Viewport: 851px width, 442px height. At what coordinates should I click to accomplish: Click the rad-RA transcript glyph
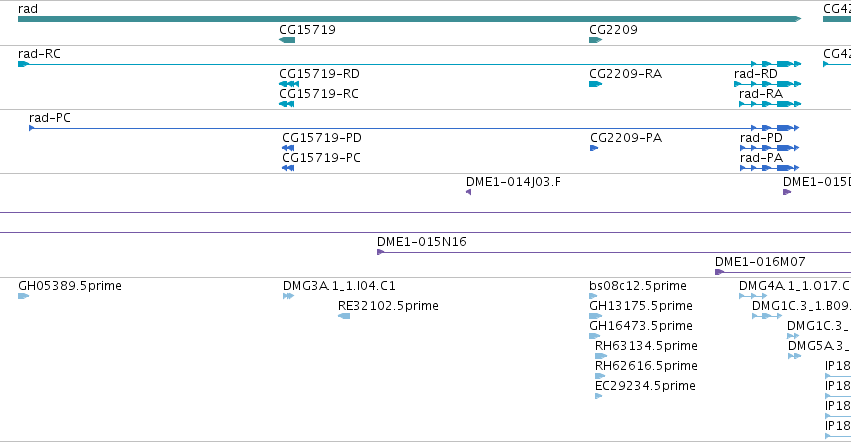click(770, 104)
